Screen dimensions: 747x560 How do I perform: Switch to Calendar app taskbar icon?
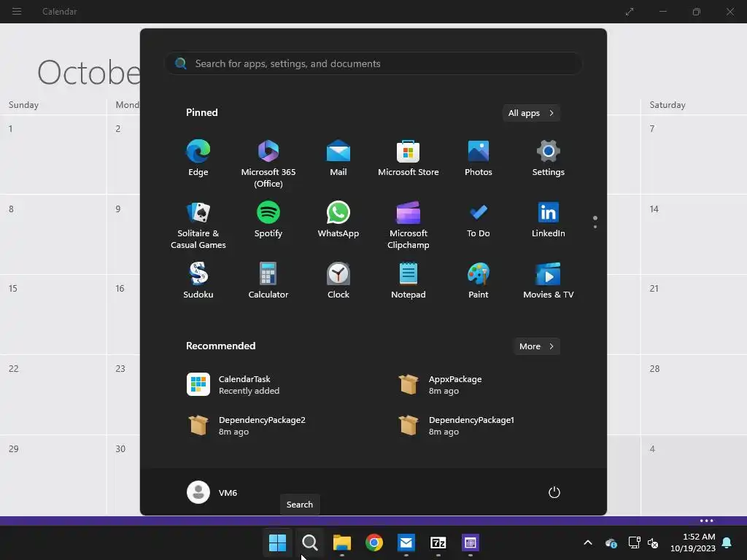click(x=471, y=542)
